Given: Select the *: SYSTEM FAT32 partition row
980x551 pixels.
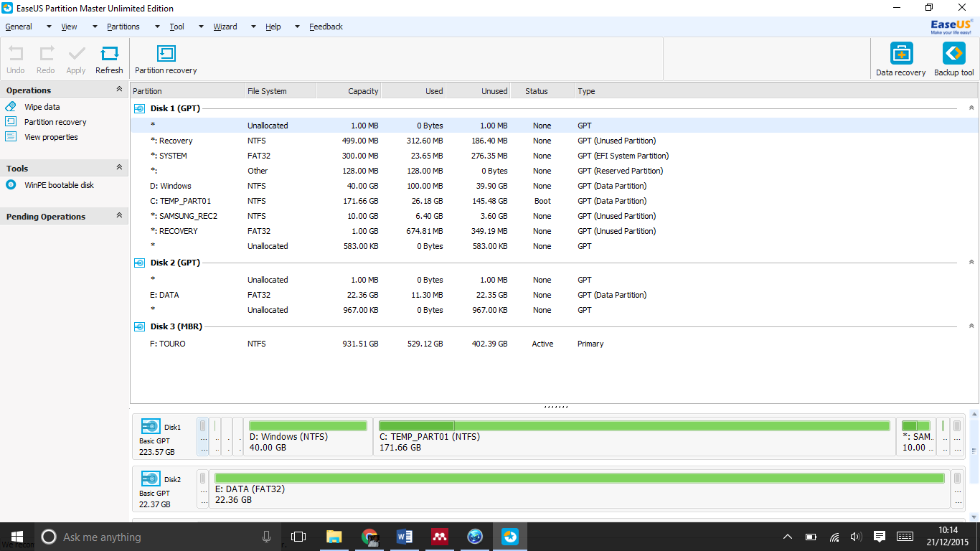Looking at the screenshot, I should tap(555, 156).
